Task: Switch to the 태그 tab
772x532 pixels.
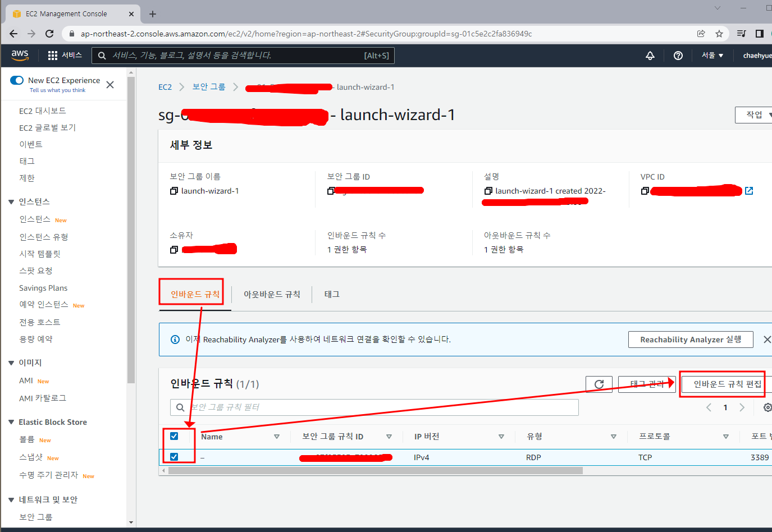Action: tap(331, 293)
